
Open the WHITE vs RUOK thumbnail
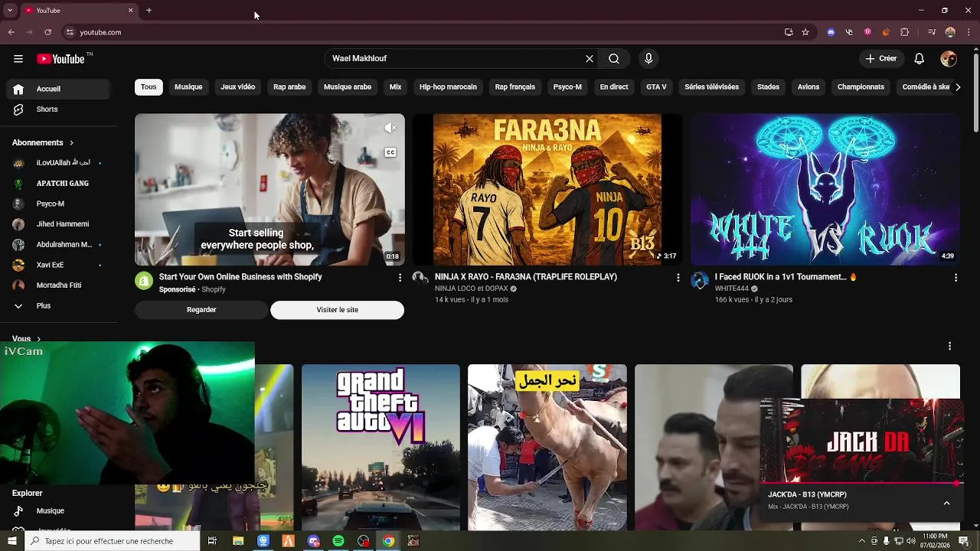tap(825, 189)
